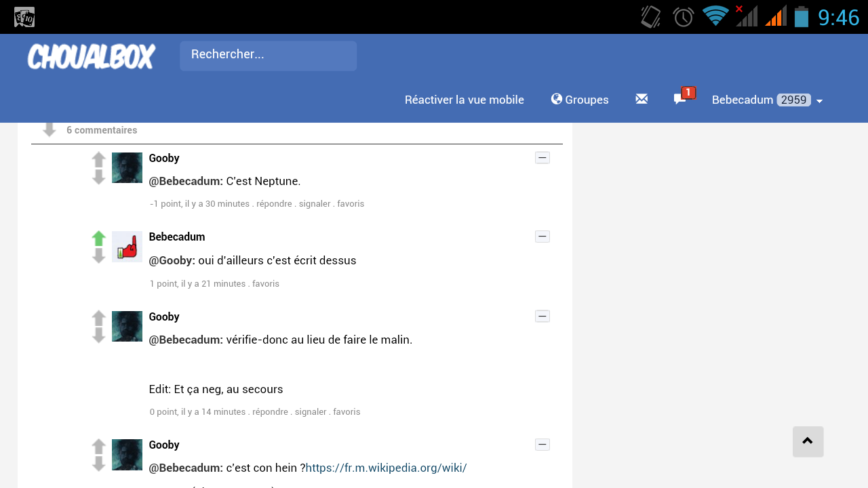Image resolution: width=868 pixels, height=488 pixels.
Task: Collapse Gooby's "vérifie-donc" comment
Action: click(x=542, y=316)
